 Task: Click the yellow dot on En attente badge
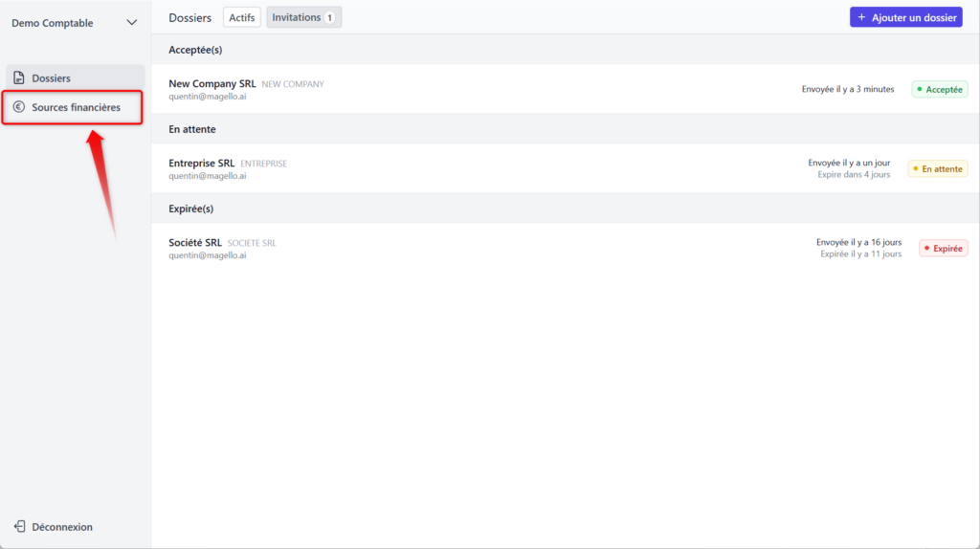click(916, 169)
